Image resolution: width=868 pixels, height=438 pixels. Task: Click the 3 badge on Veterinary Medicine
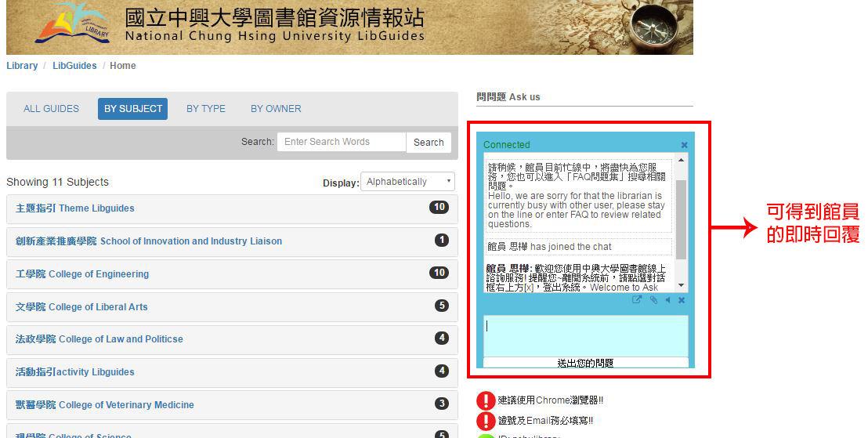click(442, 403)
